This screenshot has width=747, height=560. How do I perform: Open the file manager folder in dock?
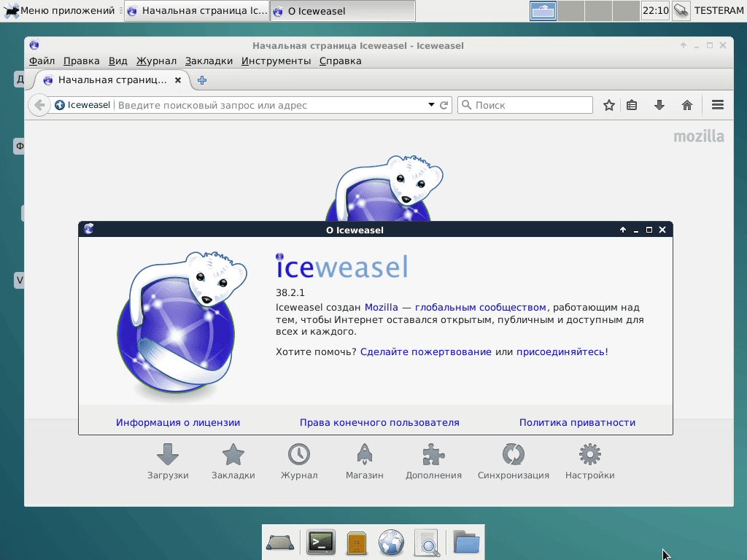466,541
